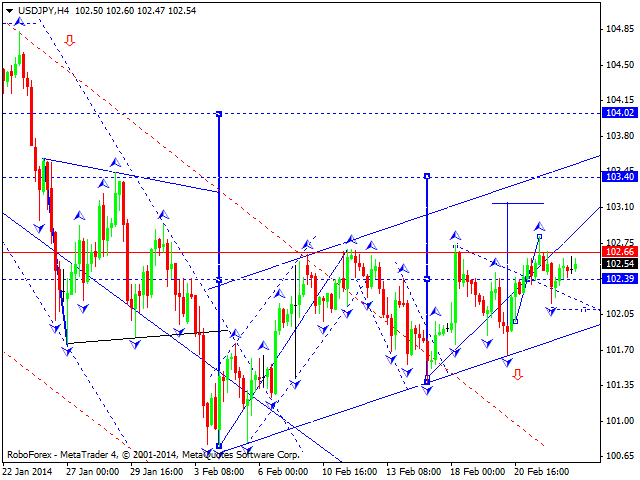This screenshot has height=480, width=640.
Task: Click the blue square marker near 102.85 high
Action: [x=539, y=237]
